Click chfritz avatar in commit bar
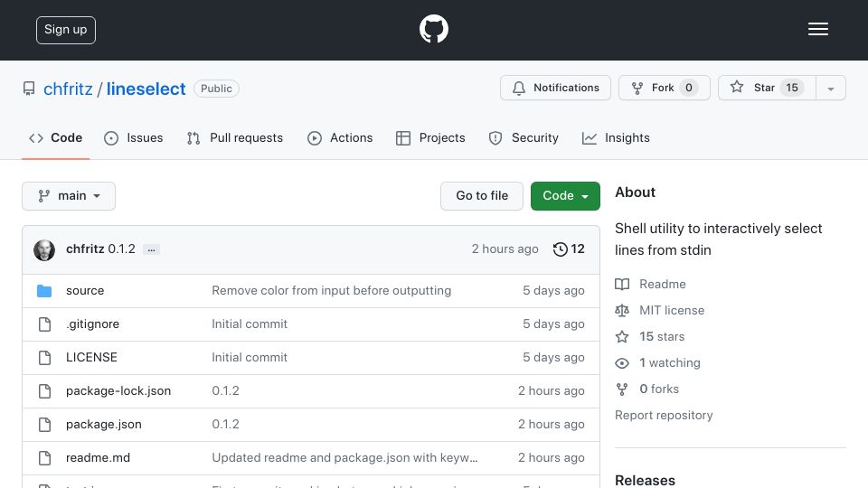This screenshot has width=868, height=488. [x=44, y=250]
